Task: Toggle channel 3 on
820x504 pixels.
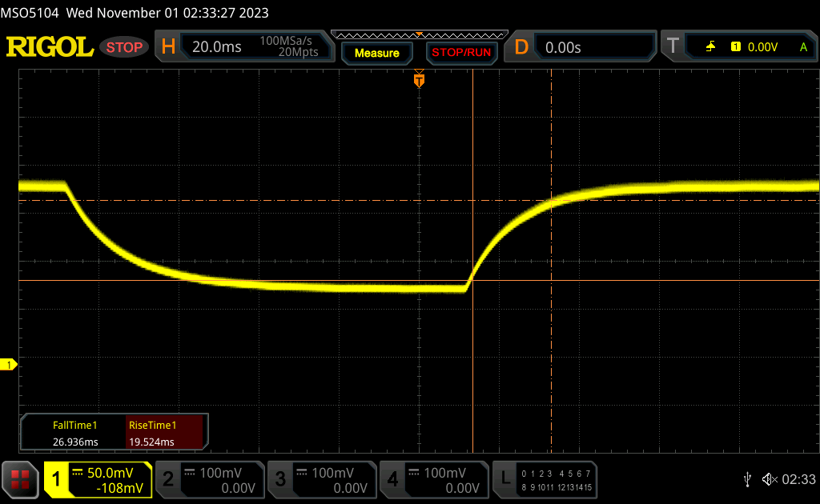Action: pyautogui.click(x=280, y=479)
